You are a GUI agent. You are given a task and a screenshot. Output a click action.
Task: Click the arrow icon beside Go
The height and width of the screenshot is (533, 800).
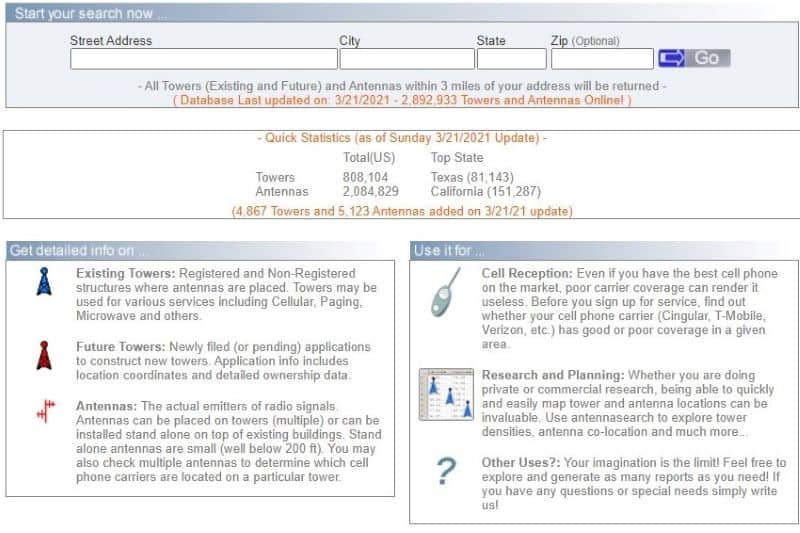tap(672, 58)
